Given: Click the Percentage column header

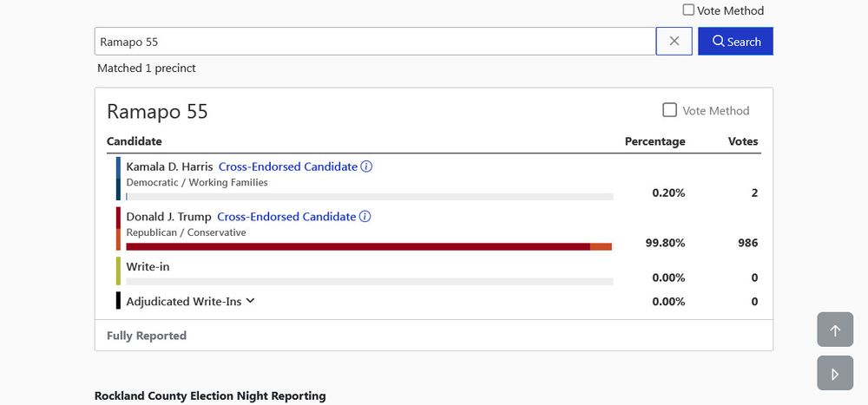Looking at the screenshot, I should tap(654, 141).
